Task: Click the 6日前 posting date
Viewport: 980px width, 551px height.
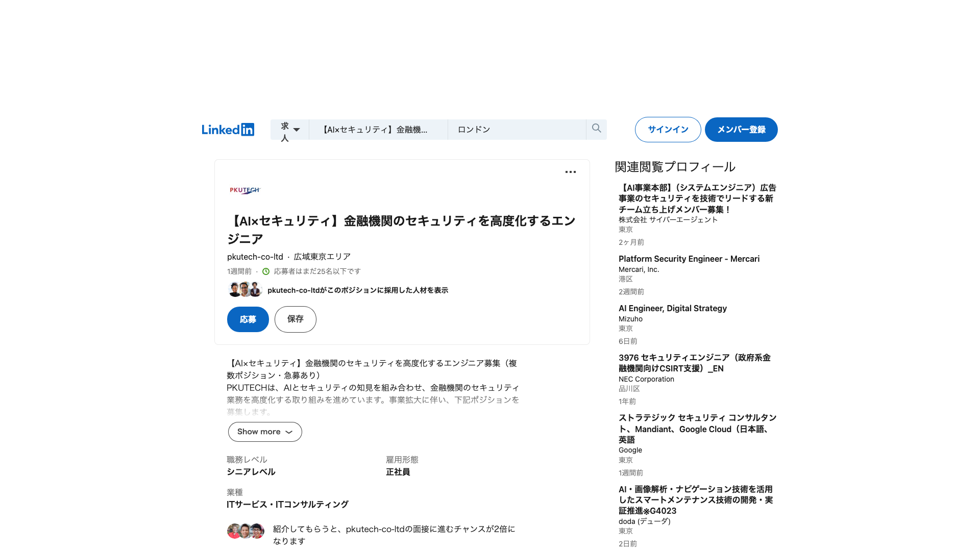Action: tap(628, 341)
